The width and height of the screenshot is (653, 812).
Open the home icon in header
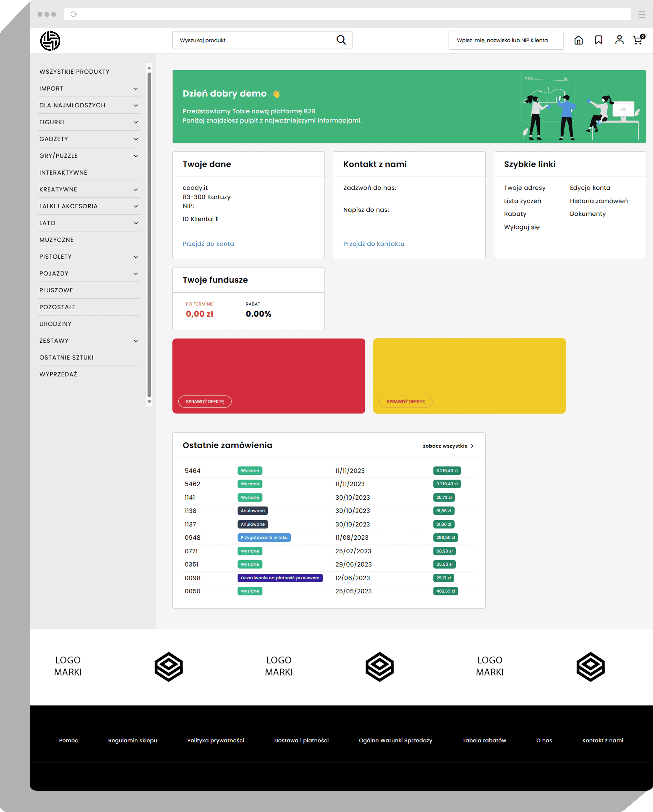coord(578,40)
